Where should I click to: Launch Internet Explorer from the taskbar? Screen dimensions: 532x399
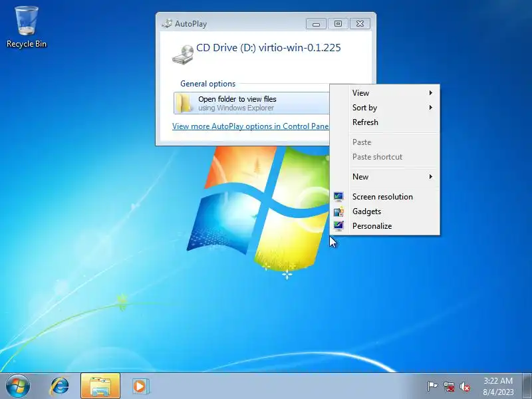click(60, 386)
